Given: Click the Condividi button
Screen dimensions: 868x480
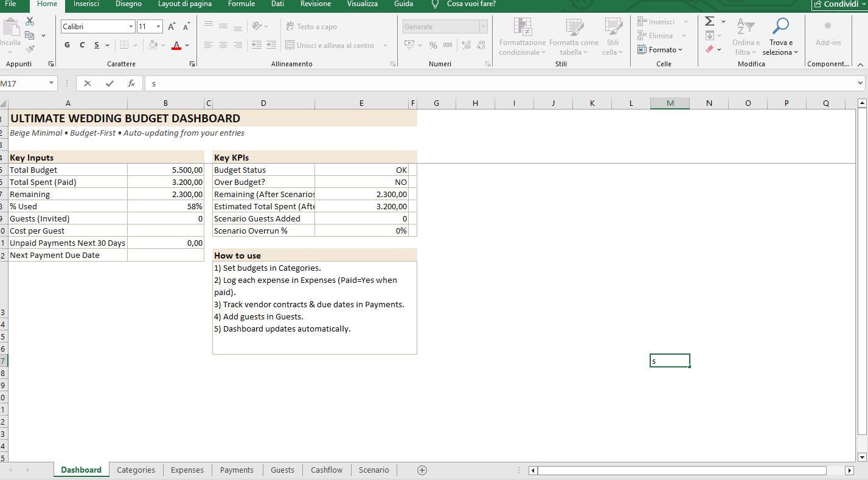Looking at the screenshot, I should coord(840,4).
